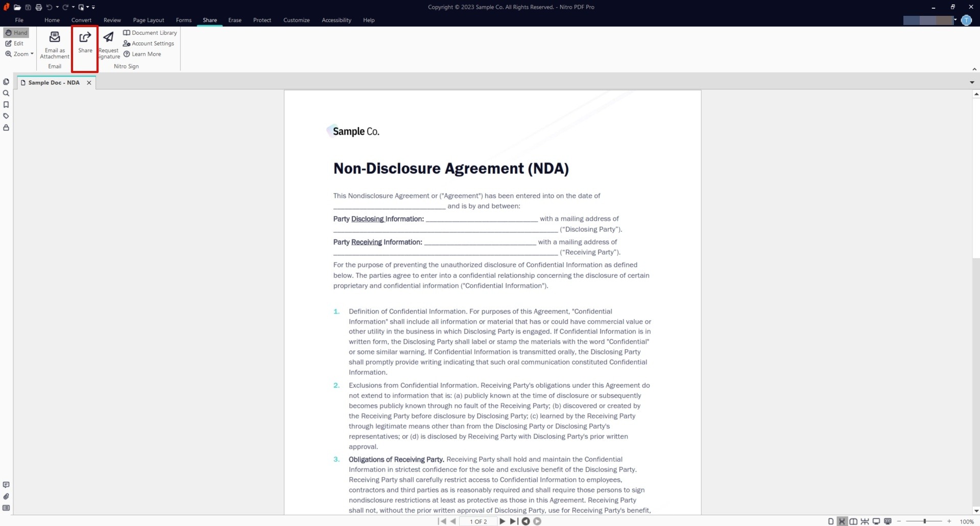
Task: Open the Convert ribbon tab
Action: click(x=81, y=20)
